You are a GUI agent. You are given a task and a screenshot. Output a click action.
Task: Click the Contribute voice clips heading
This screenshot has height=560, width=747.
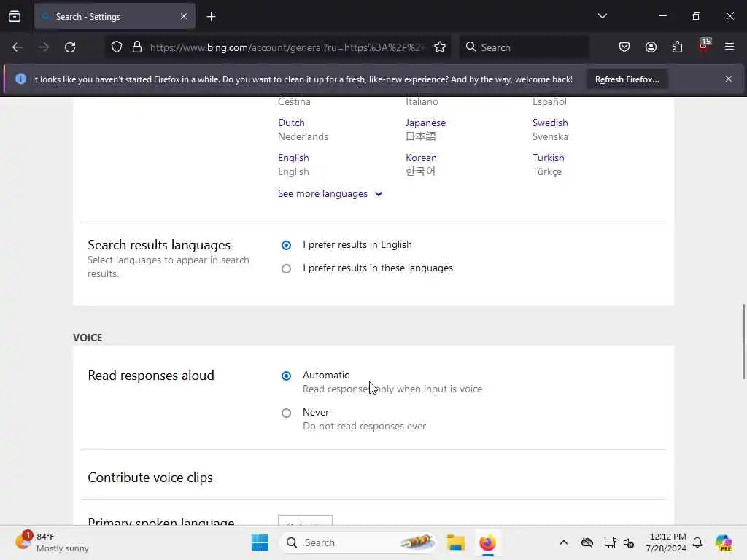point(150,478)
